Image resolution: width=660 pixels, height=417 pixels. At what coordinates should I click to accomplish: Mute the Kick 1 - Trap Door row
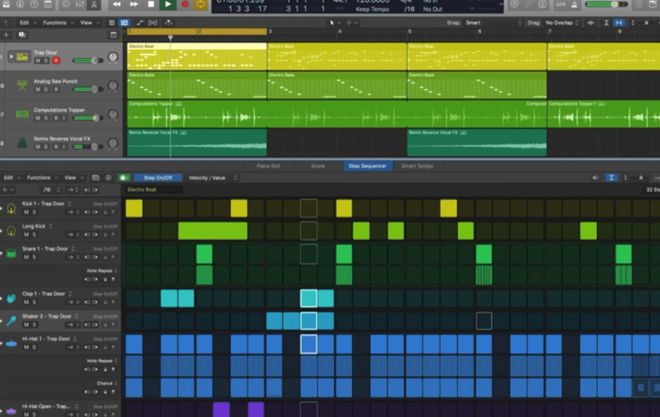(26, 212)
